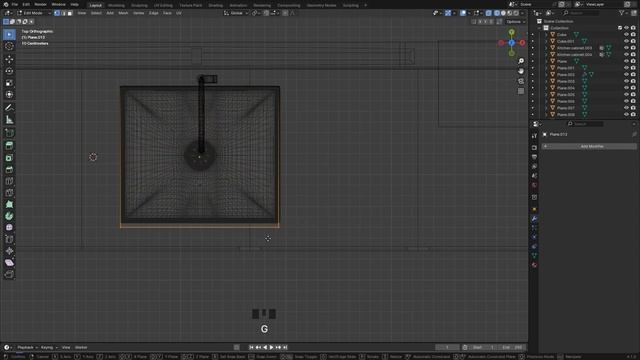Open the Window menu
This screenshot has width=640, height=360.
(x=58, y=4)
